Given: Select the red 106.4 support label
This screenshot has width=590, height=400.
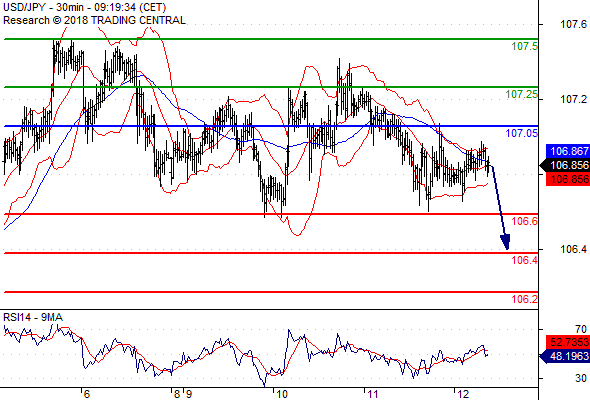Looking at the screenshot, I should click(525, 260).
